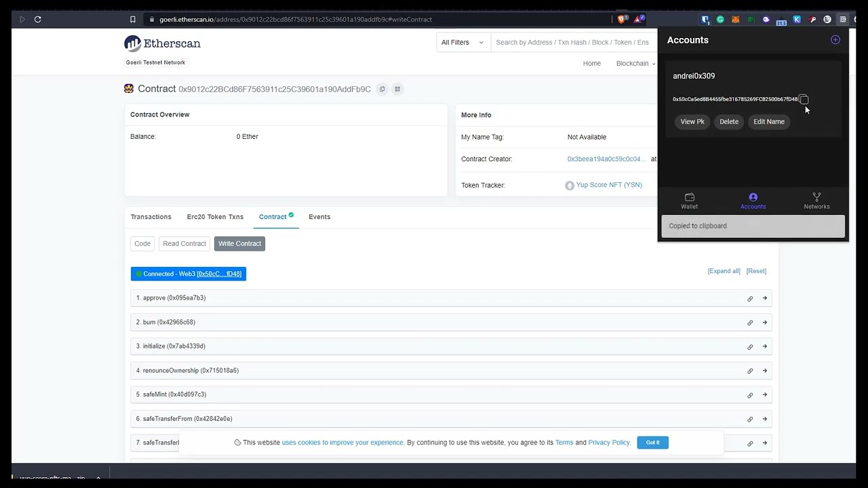
Task: Open the extension showing 31.5 badge
Action: coord(781,20)
